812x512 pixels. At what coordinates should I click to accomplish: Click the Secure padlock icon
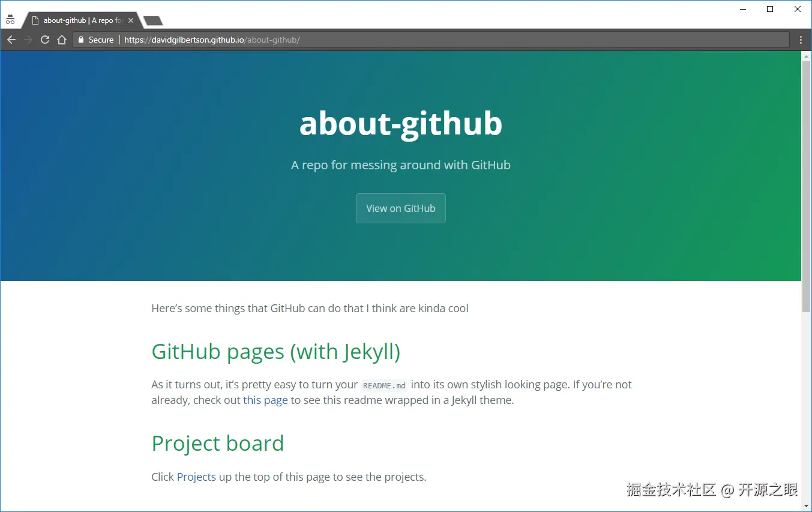click(x=81, y=40)
